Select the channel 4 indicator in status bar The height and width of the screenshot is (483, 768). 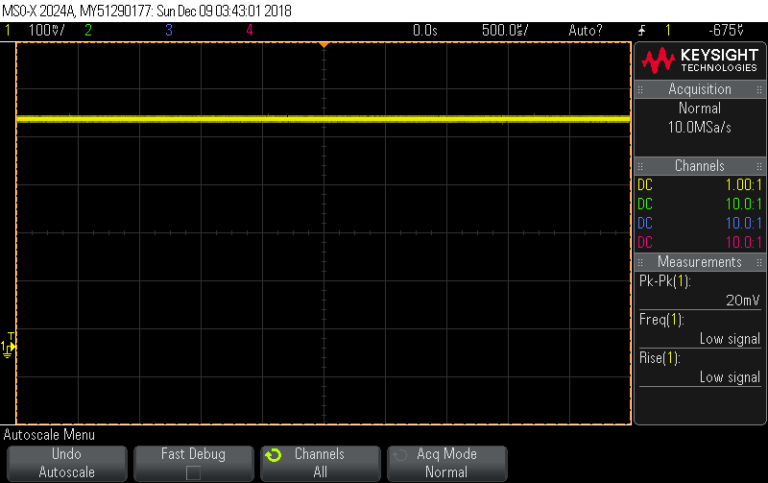tap(249, 30)
